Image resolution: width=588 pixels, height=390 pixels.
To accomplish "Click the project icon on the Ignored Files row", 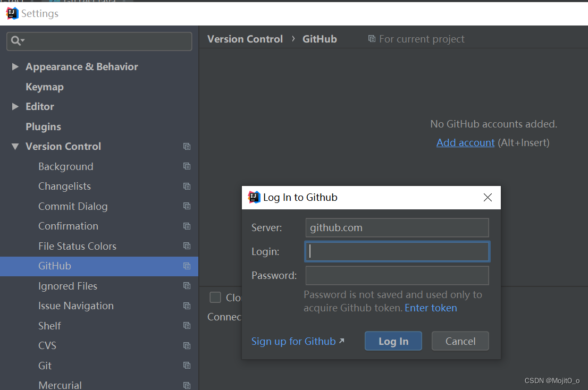I will 187,286.
